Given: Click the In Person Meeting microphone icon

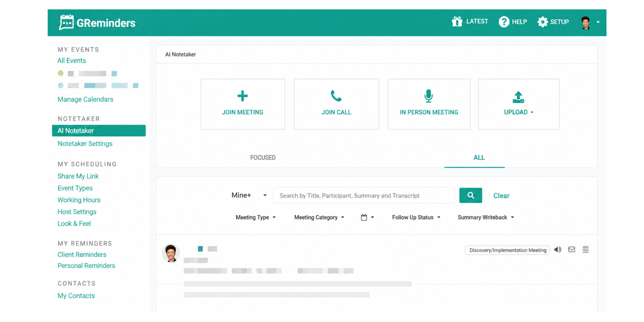Looking at the screenshot, I should pos(429,96).
